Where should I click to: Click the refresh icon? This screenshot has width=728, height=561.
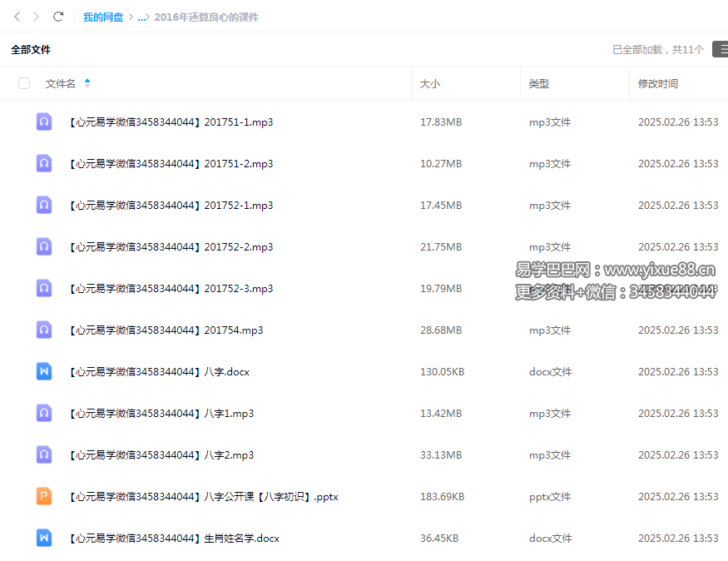coord(58,17)
